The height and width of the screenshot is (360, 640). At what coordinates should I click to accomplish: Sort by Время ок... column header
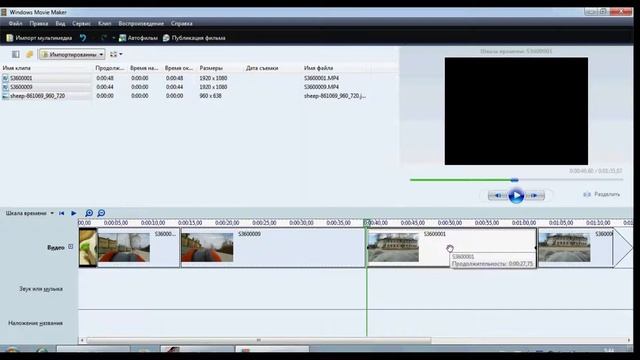coord(179,68)
